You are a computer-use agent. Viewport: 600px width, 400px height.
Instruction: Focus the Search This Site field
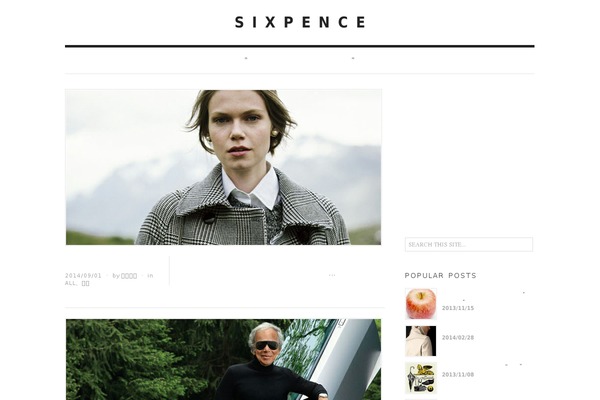pos(469,245)
